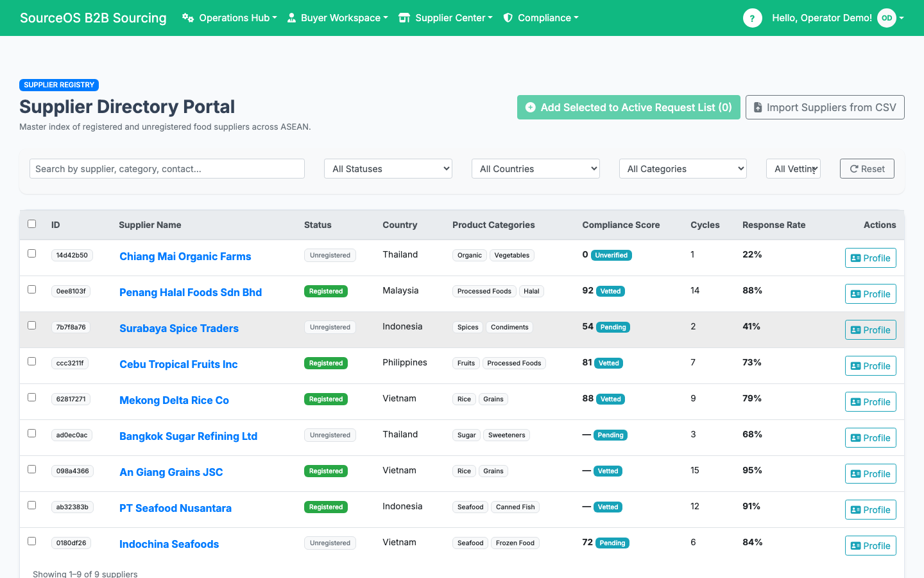This screenshot has height=578, width=924.
Task: Click Registered status badge for Penang Halal Foods
Action: click(x=326, y=291)
